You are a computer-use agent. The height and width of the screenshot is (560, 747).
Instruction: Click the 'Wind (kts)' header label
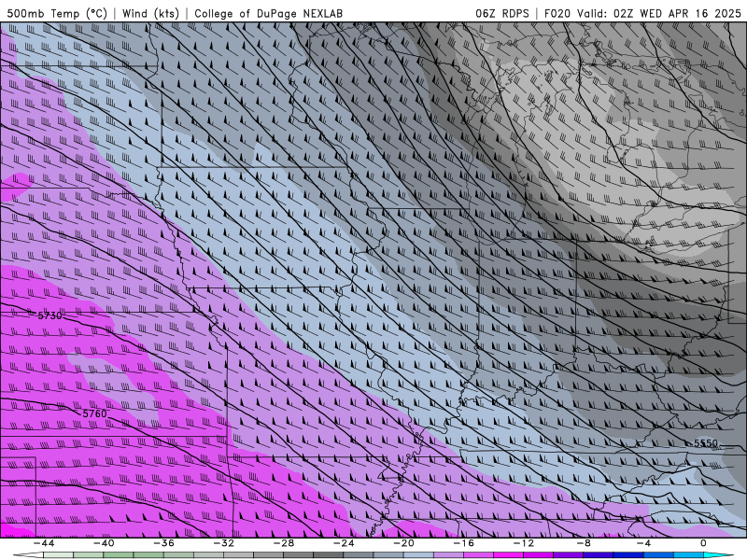(x=150, y=13)
